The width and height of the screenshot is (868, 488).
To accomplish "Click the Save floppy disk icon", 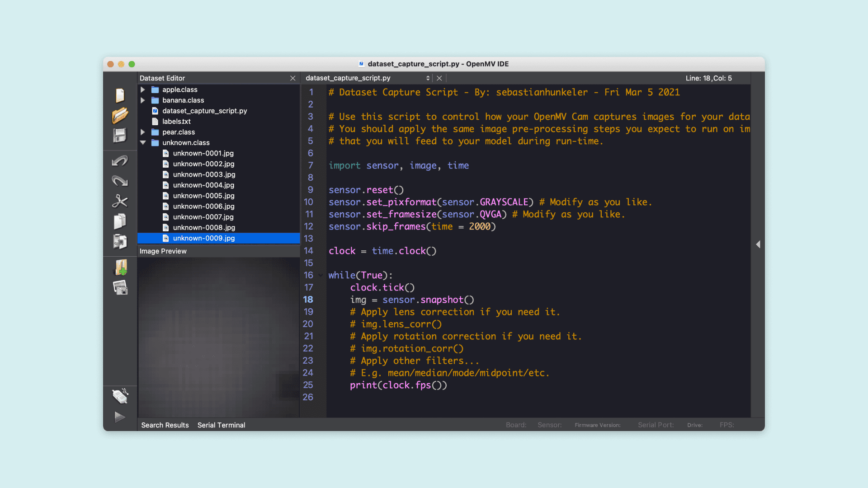I will [x=120, y=136].
